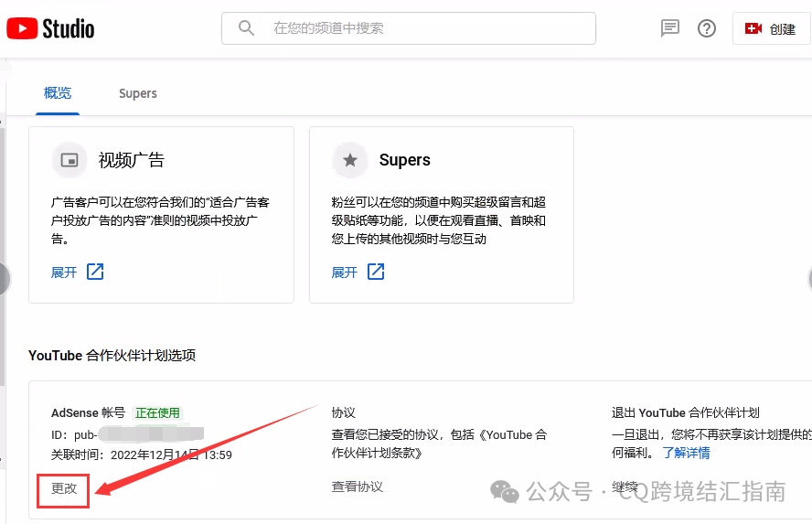Open YouTube Studio logo home
This screenshot has height=524, width=812.
(50, 28)
